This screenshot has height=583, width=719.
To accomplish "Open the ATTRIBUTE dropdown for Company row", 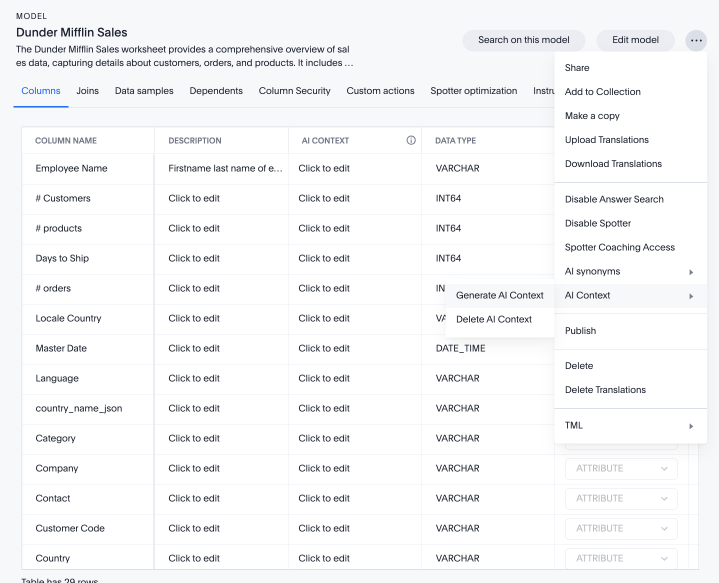I will coord(621,468).
